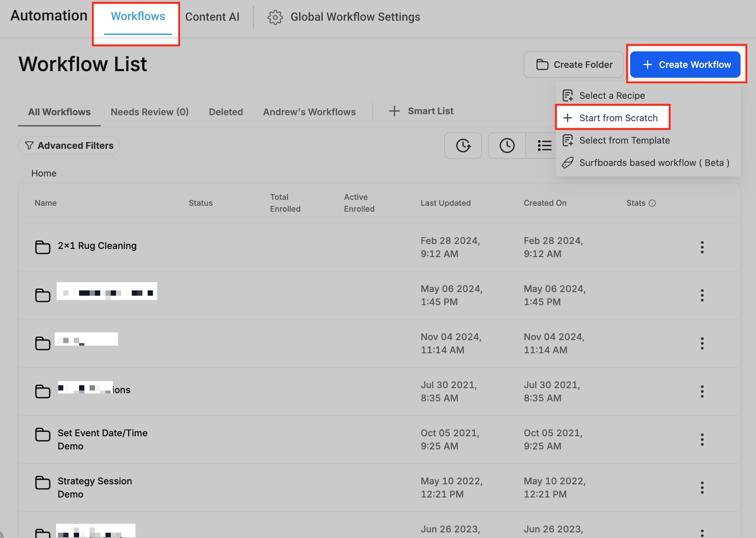756x538 pixels.
Task: Choose Select from Template option
Action: (x=624, y=141)
